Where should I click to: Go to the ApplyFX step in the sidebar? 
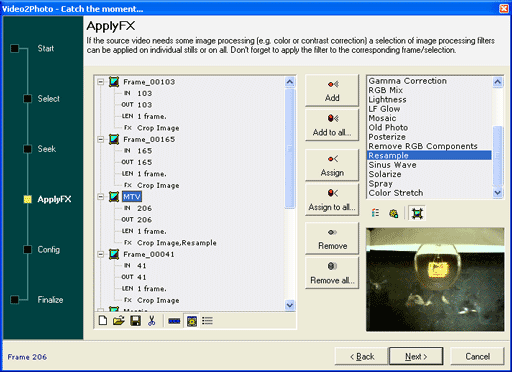click(x=54, y=199)
